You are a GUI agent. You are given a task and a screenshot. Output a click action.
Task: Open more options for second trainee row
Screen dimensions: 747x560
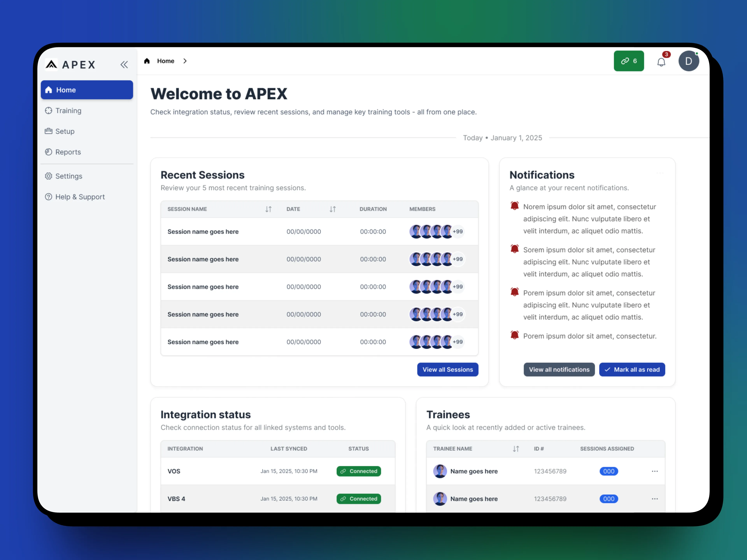pyautogui.click(x=655, y=499)
